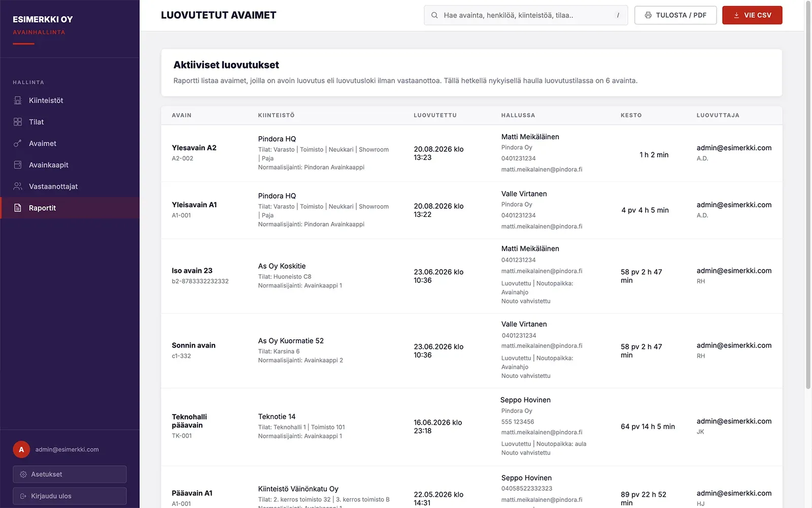The image size is (812, 508).
Task: Go to Avaimet in the sidebar
Action: (x=70, y=143)
